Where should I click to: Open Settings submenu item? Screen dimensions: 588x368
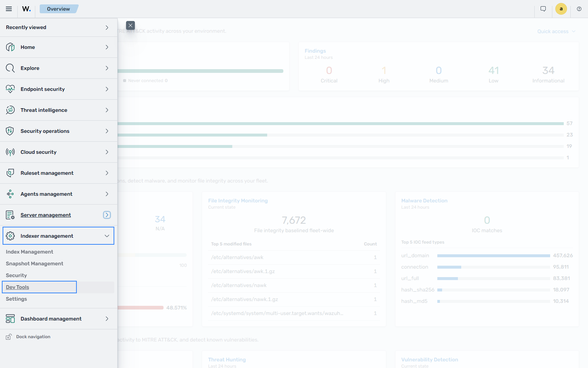pos(16,299)
